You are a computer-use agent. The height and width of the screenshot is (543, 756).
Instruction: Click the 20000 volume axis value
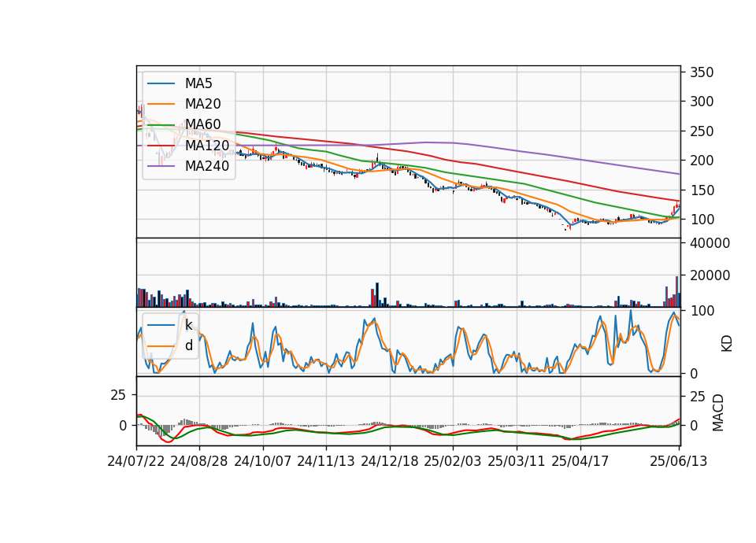(710, 275)
